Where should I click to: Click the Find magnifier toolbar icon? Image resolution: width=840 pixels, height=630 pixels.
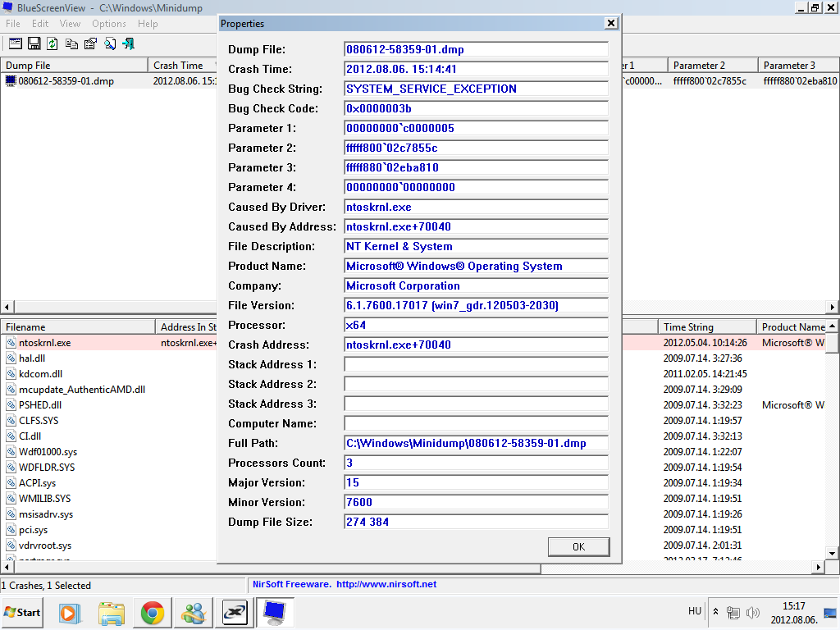point(110,44)
